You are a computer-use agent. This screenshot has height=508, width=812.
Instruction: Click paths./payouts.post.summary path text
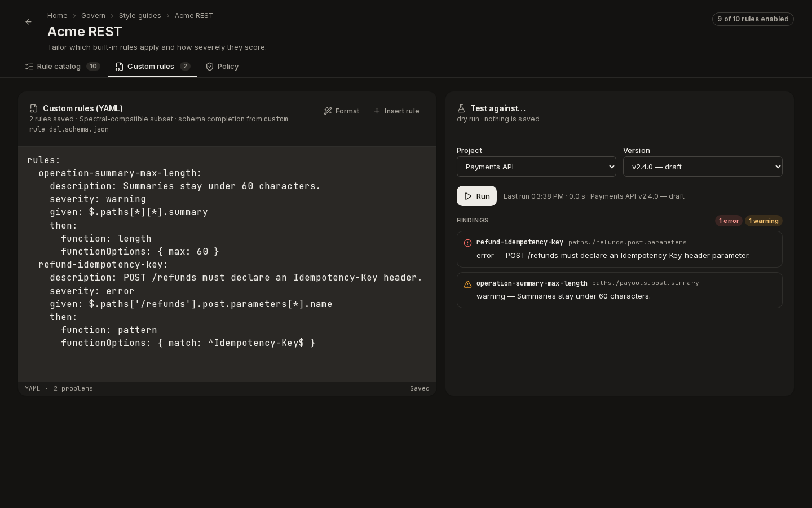pyautogui.click(x=646, y=283)
